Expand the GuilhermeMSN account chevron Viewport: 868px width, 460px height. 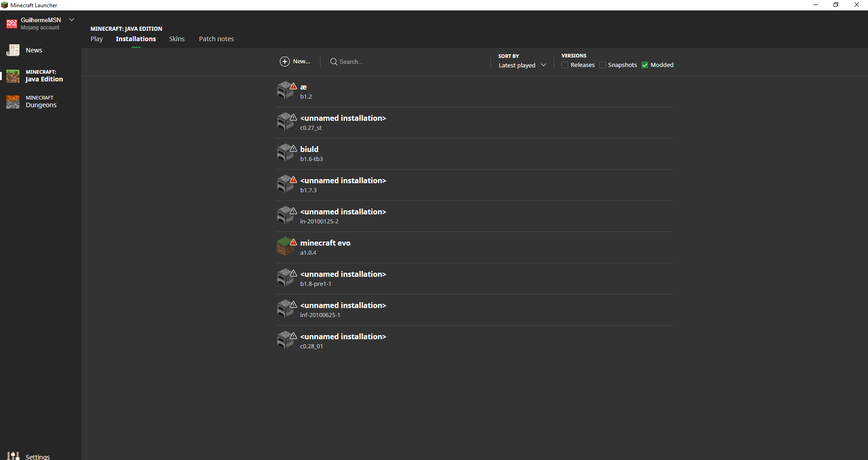pyautogui.click(x=71, y=20)
